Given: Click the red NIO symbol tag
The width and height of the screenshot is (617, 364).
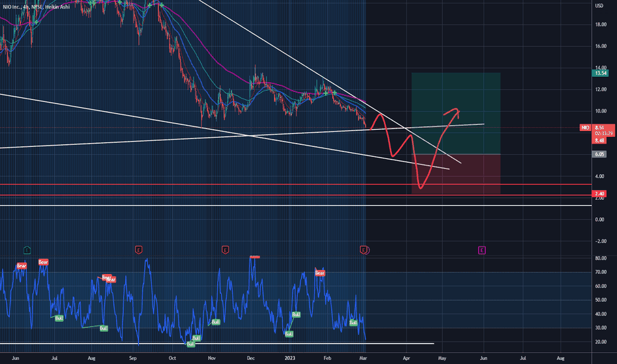Looking at the screenshot, I should [585, 128].
